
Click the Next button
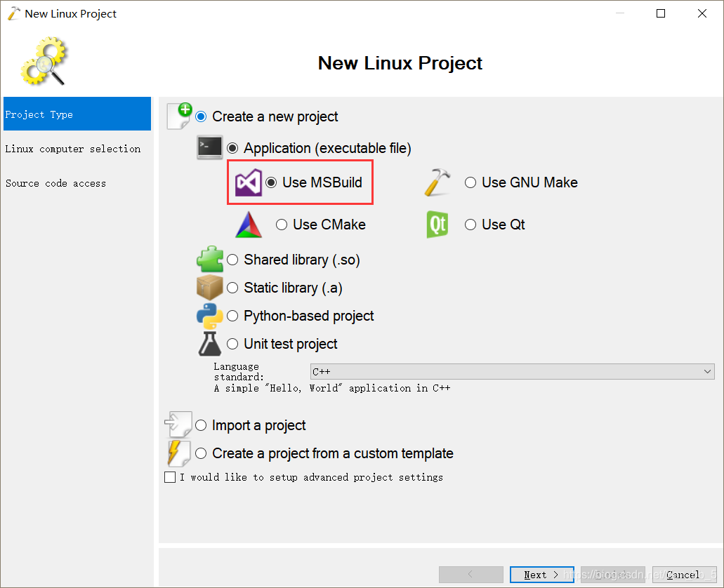[x=542, y=575]
